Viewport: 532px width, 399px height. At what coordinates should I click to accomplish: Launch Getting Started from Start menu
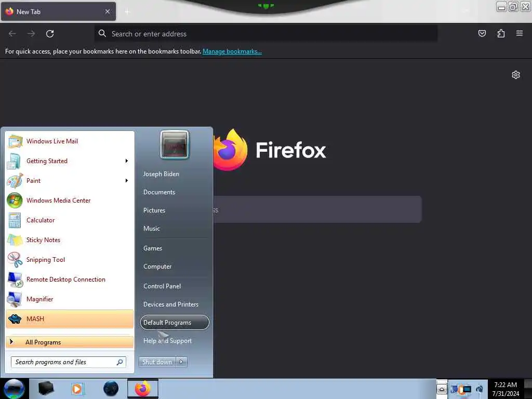70,161
